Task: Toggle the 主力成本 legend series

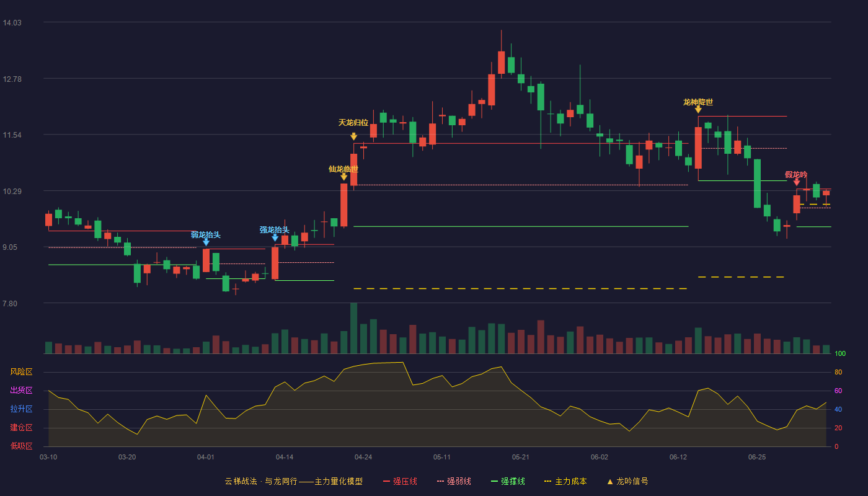Action: point(565,481)
